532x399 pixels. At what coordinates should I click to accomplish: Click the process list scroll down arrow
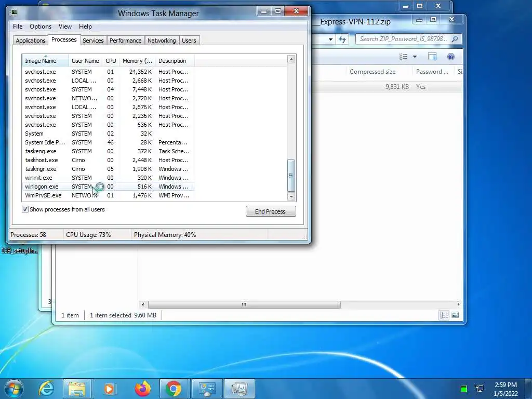click(291, 196)
